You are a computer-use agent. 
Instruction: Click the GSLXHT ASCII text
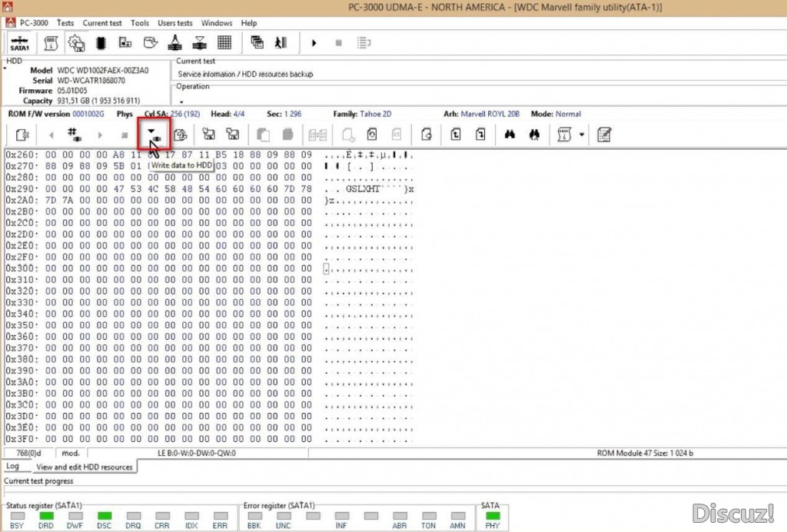[x=363, y=189]
